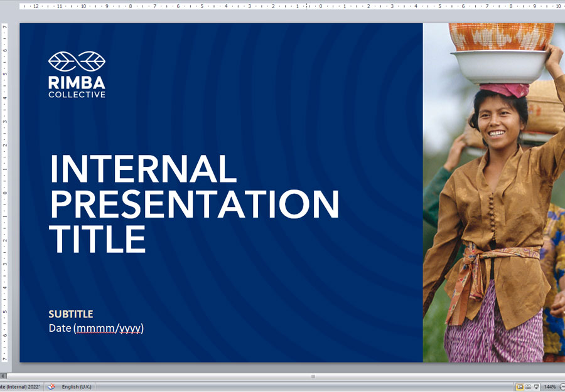Click the 144% zoom level

(x=549, y=386)
